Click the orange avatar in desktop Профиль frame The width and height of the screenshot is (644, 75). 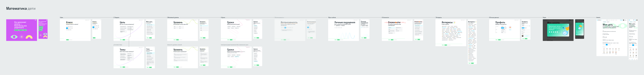[510, 27]
